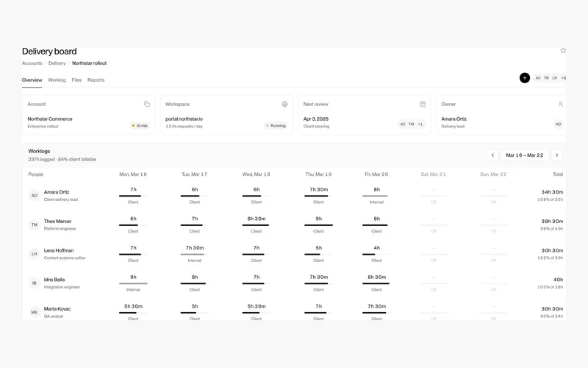Click the LH avatar in Lena Hoffman row

pos(34,254)
